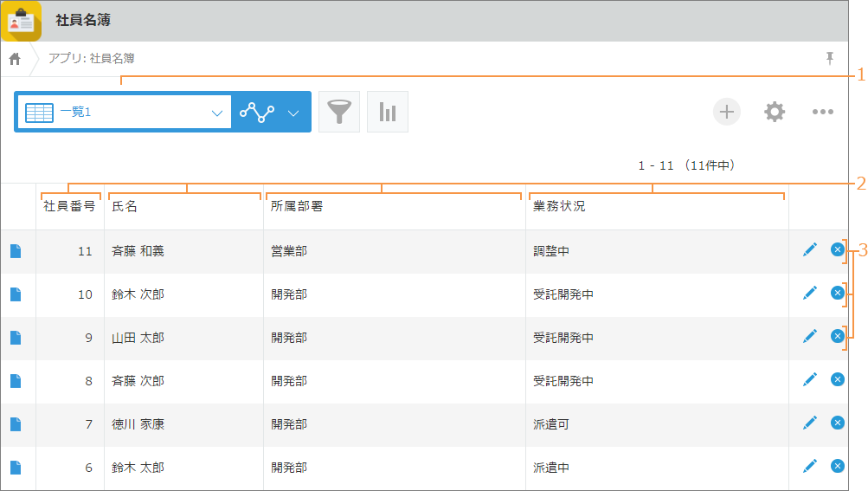Edit the record for 徳川 家康
The width and height of the screenshot is (868, 491).
(x=810, y=423)
